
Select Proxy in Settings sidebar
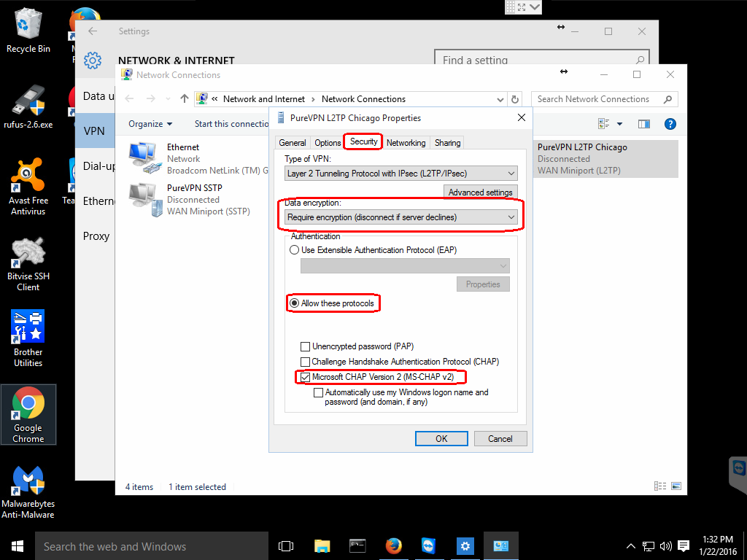95,236
